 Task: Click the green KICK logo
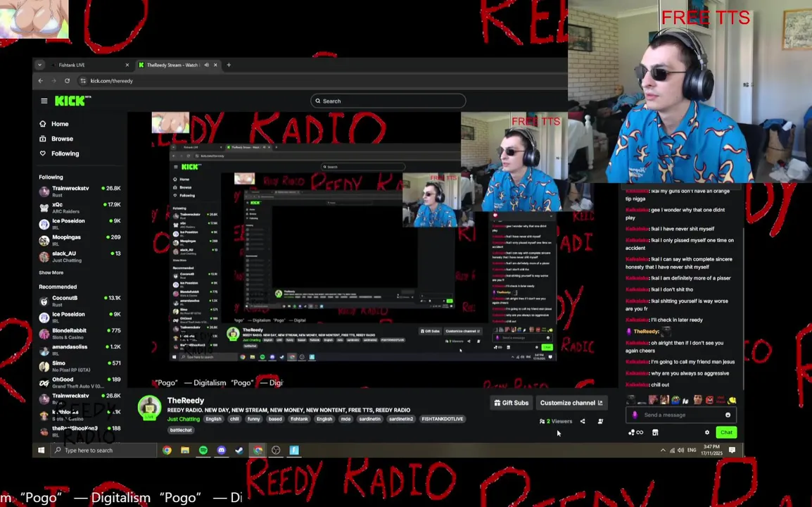point(70,101)
